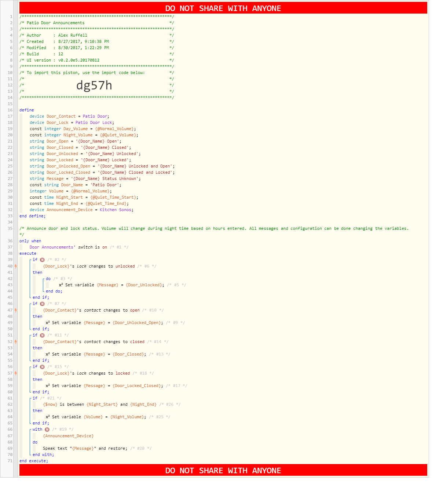The height and width of the screenshot is (504, 432).
Task: Click lightning bolt beside contact changes to closed
Action: 16,342
